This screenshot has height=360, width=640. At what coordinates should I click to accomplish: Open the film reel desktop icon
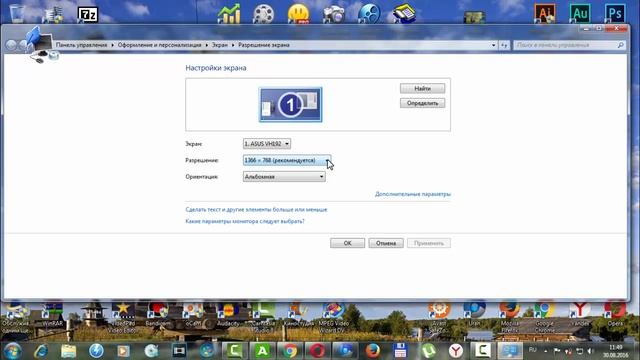[x=263, y=13]
